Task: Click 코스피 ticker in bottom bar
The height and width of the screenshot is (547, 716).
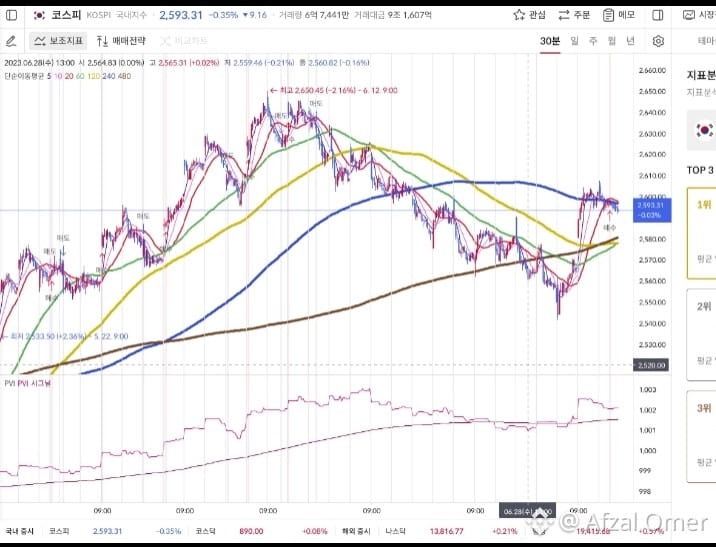Action: tap(59, 531)
